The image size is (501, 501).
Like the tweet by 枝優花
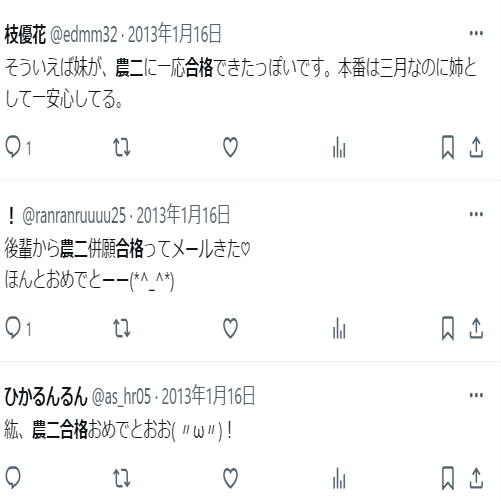[x=230, y=147]
